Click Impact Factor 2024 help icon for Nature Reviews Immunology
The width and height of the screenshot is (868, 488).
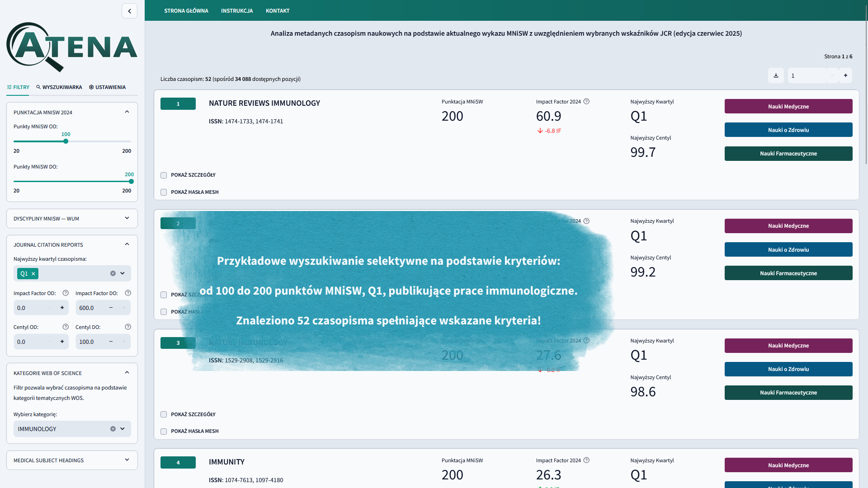pyautogui.click(x=586, y=101)
